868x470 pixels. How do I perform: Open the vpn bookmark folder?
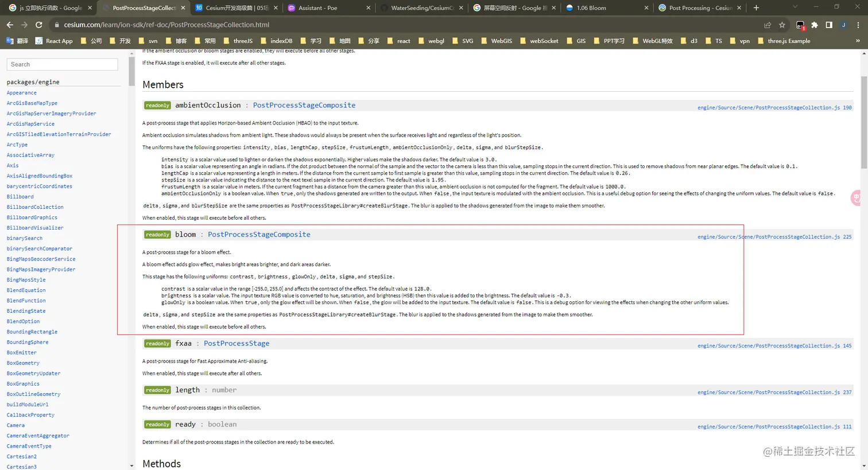coord(739,41)
